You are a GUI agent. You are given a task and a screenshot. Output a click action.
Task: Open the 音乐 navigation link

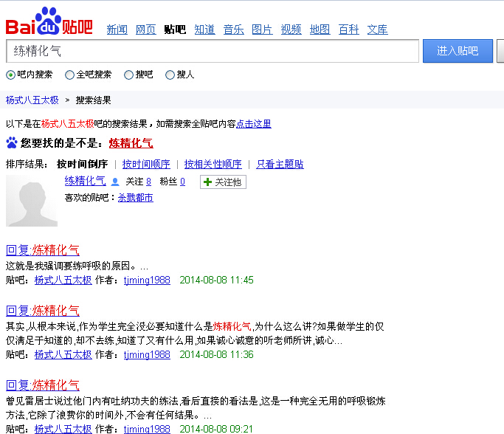coord(234,30)
